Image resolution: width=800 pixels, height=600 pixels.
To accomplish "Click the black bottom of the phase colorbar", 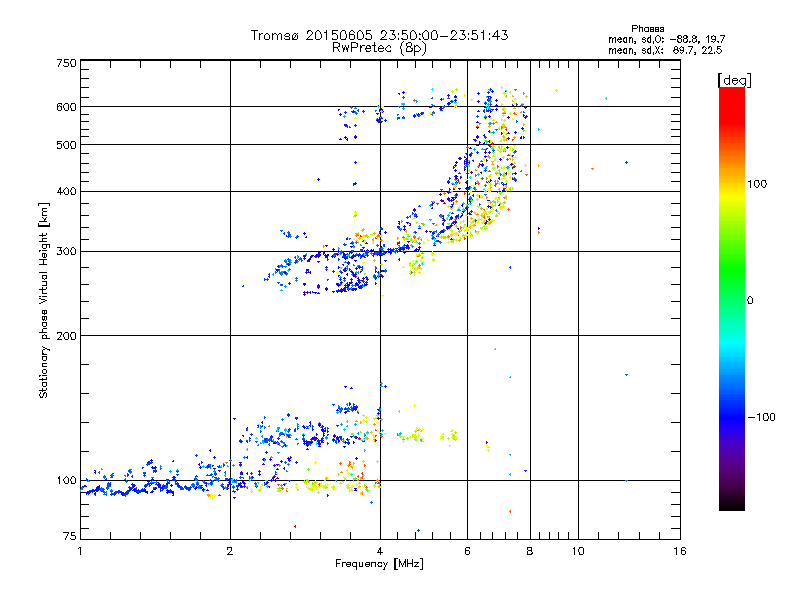I will (x=732, y=504).
